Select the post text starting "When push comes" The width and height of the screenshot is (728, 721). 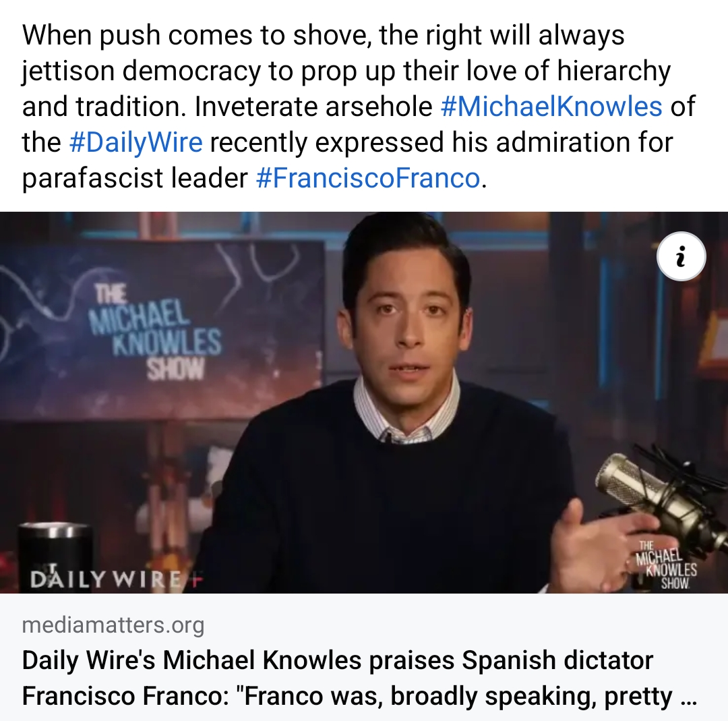click(x=359, y=107)
